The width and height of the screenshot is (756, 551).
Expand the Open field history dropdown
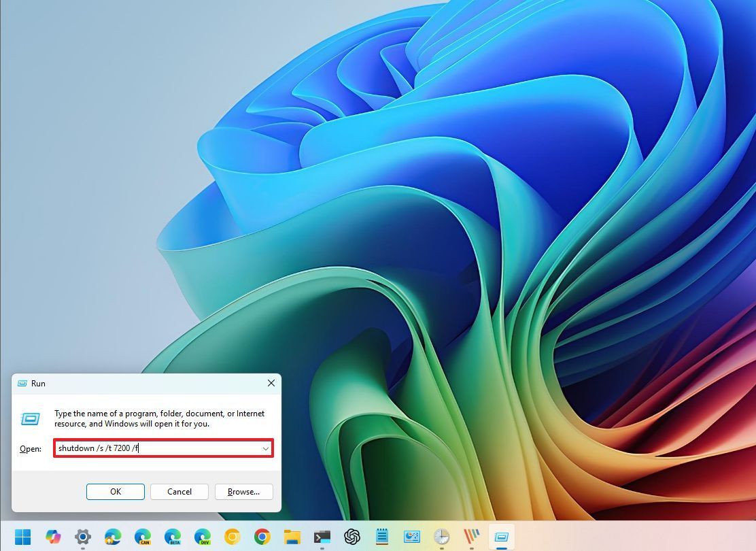point(266,448)
